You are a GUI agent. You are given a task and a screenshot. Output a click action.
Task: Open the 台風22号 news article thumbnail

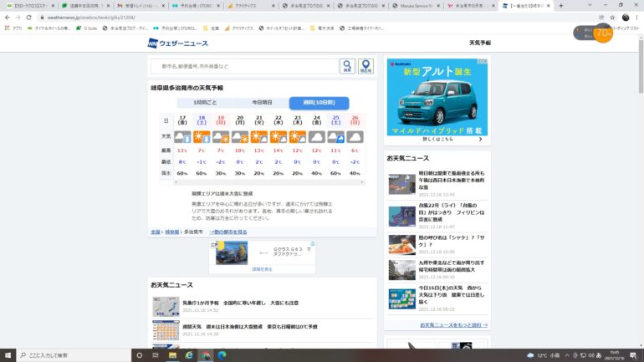(401, 217)
